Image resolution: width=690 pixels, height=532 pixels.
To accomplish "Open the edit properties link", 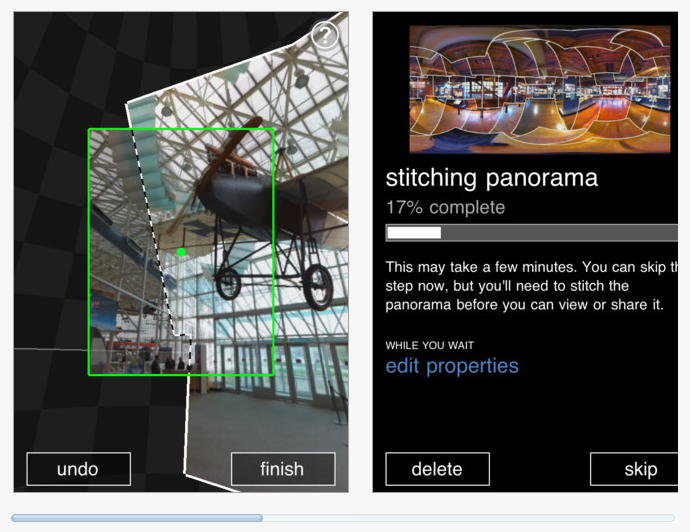I will point(452,366).
